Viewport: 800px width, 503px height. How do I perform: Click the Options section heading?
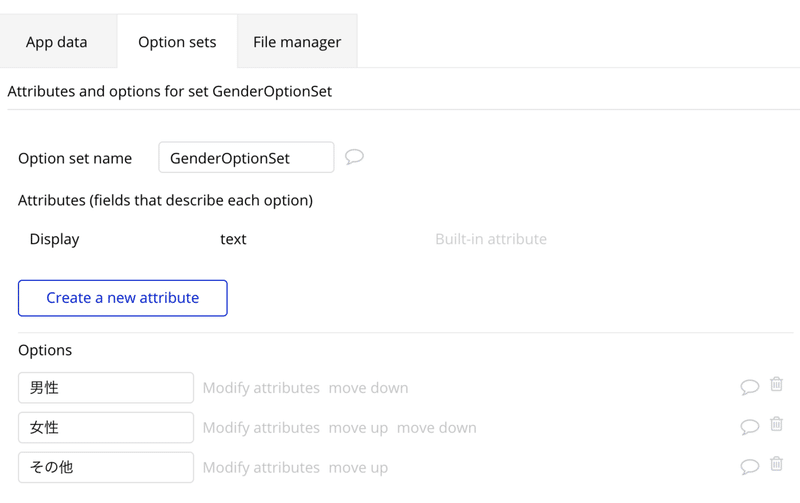[45, 350]
